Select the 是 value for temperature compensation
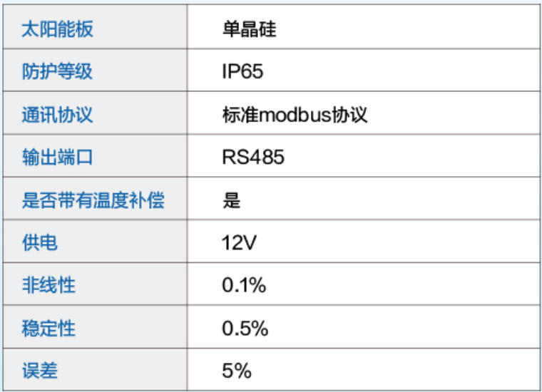The image size is (542, 392). [231, 200]
